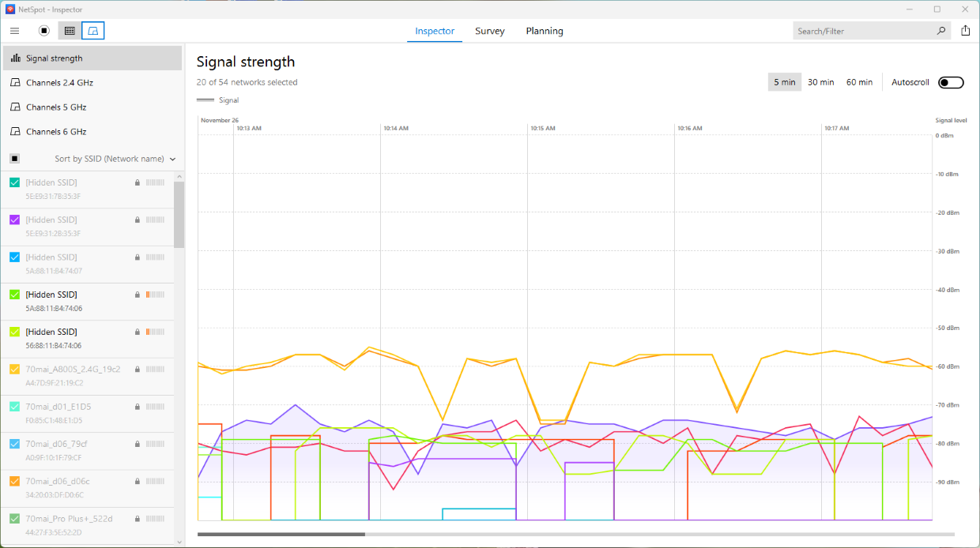Switch to the table view icon
This screenshot has height=548, width=980.
pyautogui.click(x=70, y=31)
